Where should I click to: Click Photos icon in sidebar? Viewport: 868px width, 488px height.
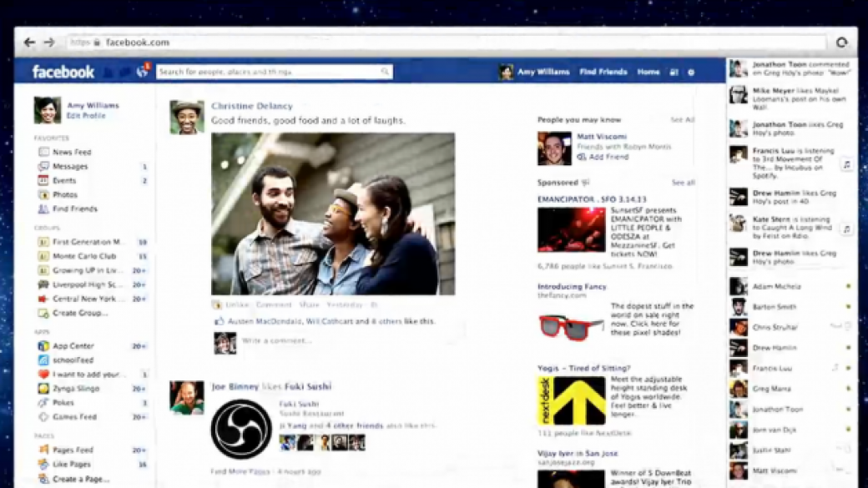(x=43, y=194)
